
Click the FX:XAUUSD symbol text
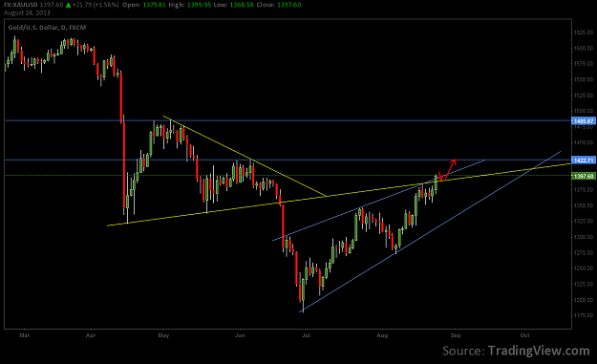pyautogui.click(x=22, y=5)
